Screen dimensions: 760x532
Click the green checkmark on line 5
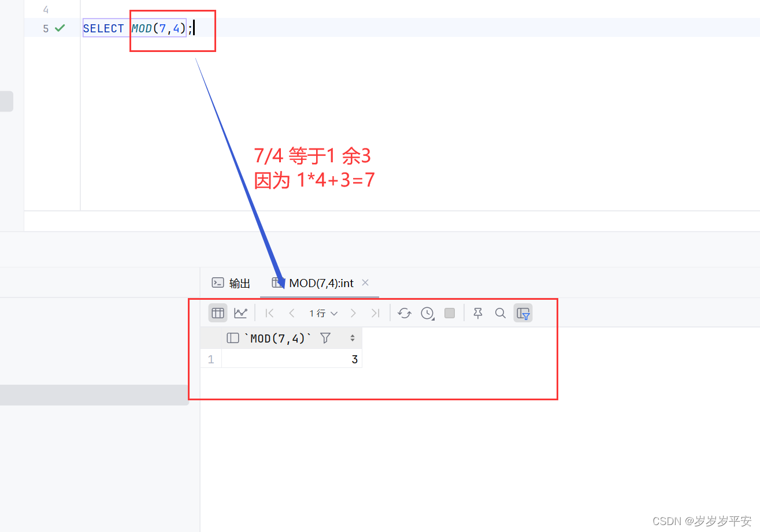[60, 28]
